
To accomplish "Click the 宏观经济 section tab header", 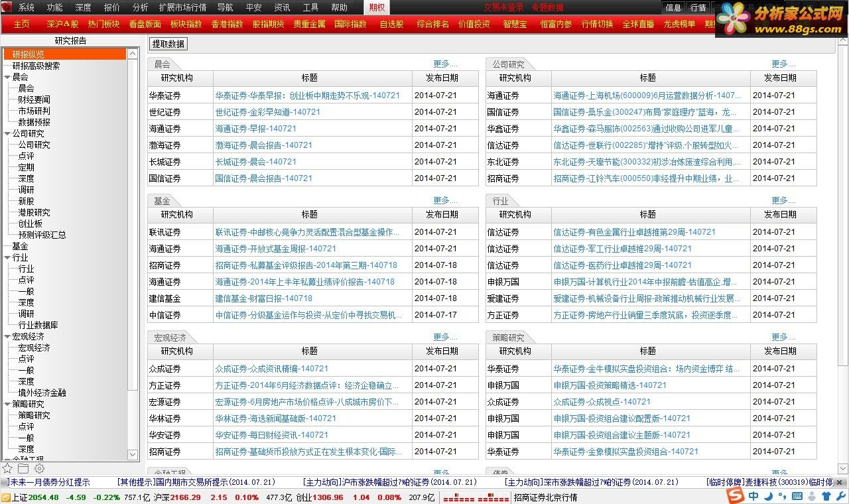I will [170, 338].
